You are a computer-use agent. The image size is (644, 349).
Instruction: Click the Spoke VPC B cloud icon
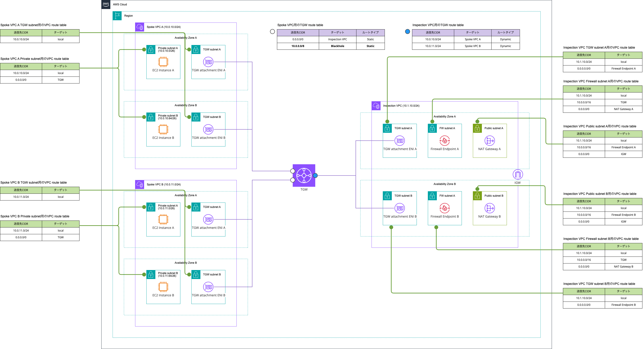click(x=140, y=184)
